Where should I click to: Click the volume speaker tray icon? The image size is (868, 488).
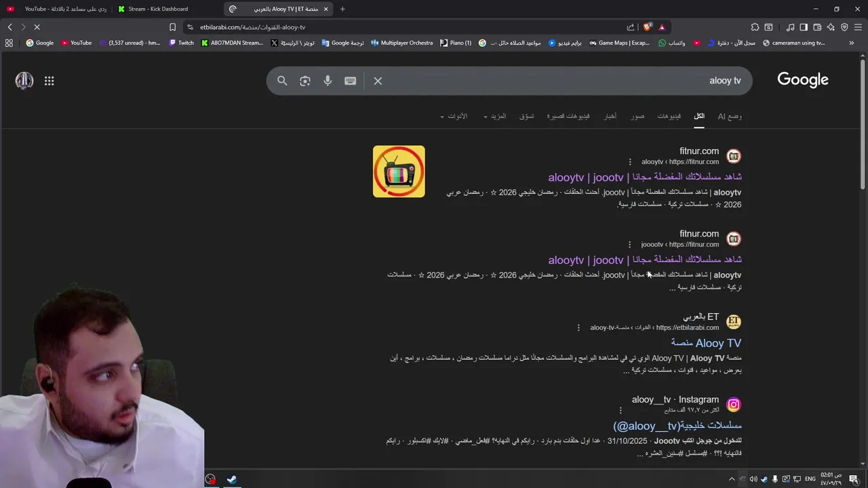[x=753, y=479]
